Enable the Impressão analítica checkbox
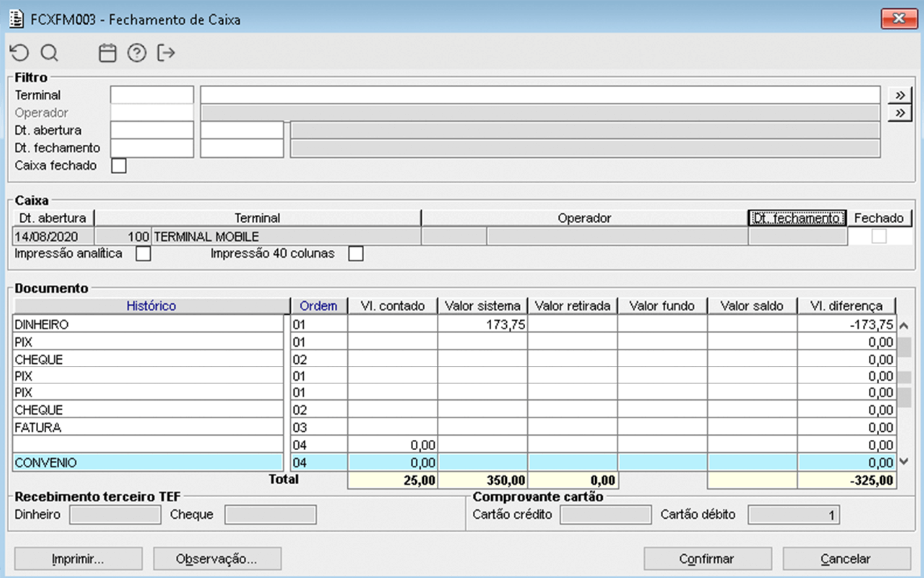Image resolution: width=924 pixels, height=578 pixels. tap(143, 254)
